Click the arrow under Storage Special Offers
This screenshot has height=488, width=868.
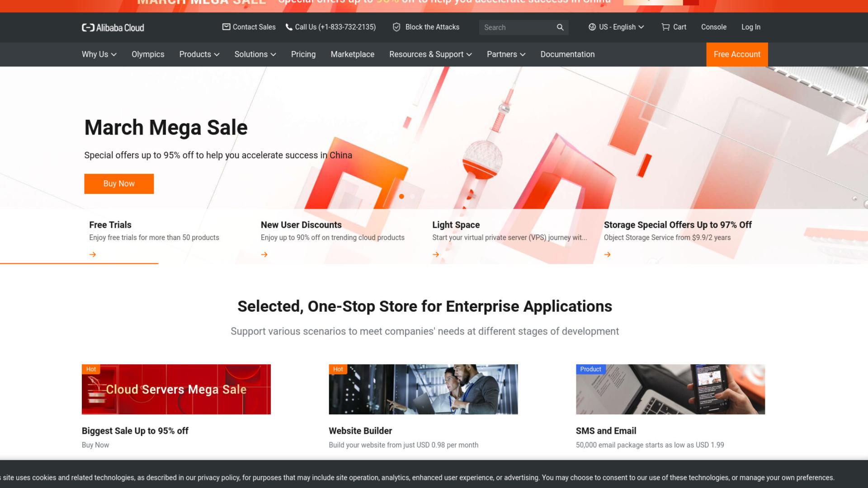(608, 255)
